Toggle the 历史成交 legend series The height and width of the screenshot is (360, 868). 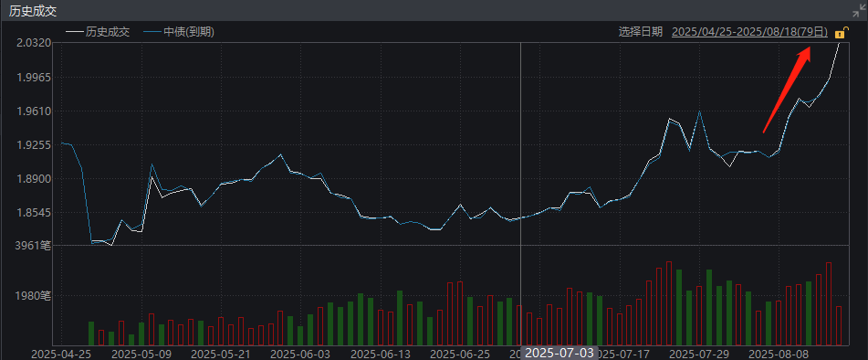(x=98, y=32)
